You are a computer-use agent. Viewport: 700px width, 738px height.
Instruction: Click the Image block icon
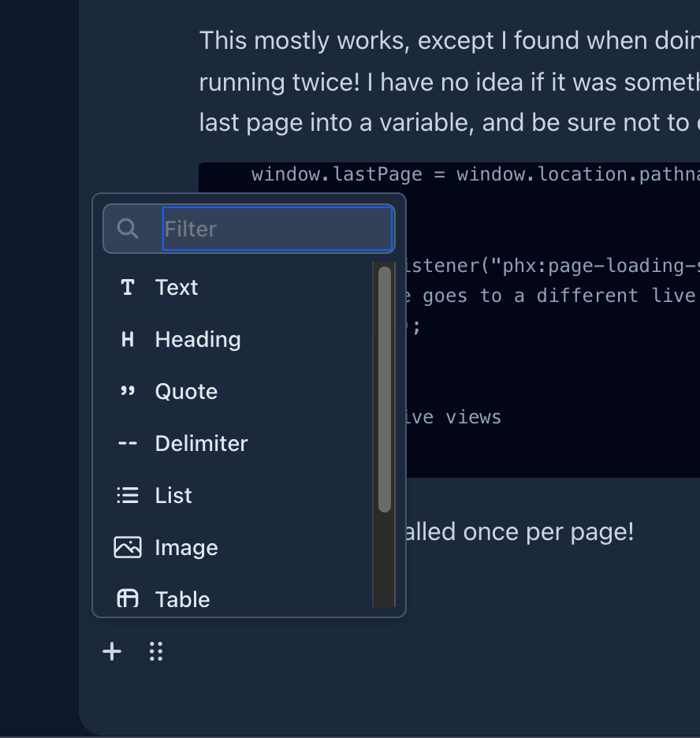tap(127, 547)
